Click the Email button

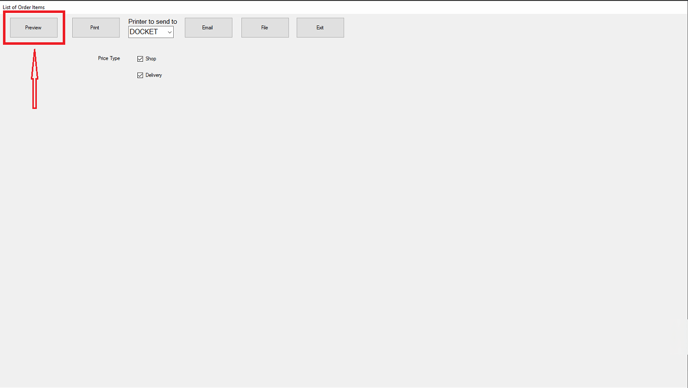click(208, 28)
